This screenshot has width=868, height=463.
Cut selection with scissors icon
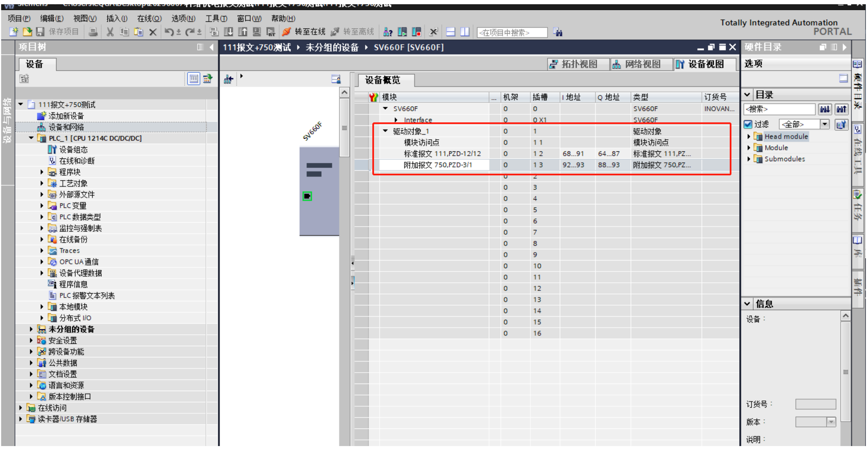click(x=110, y=32)
